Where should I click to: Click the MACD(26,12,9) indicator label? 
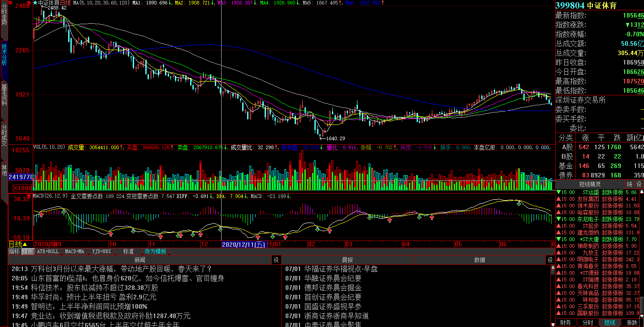pyautogui.click(x=51, y=196)
